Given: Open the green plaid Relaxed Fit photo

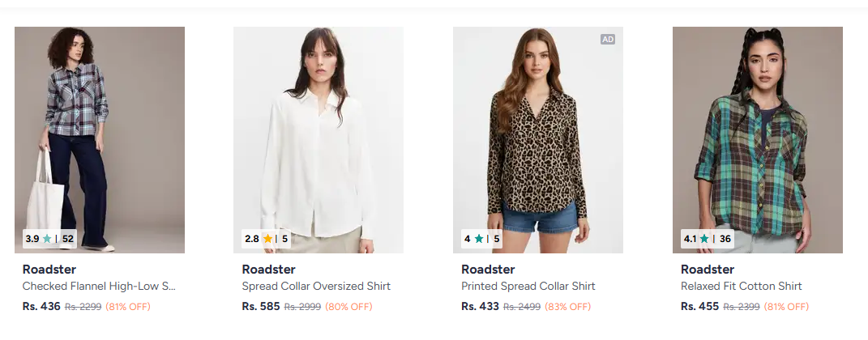Looking at the screenshot, I should pos(758,130).
